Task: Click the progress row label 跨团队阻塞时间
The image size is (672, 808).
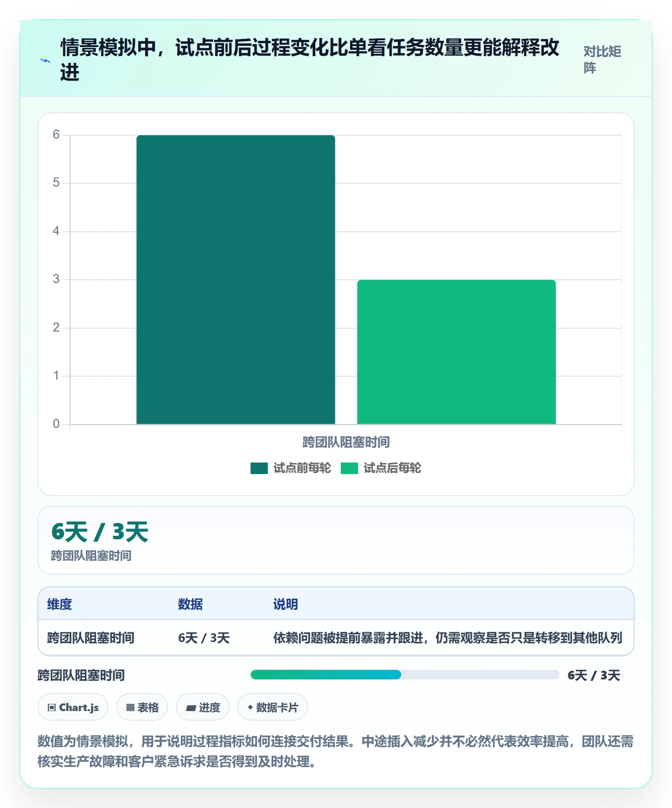Action: coord(81,675)
